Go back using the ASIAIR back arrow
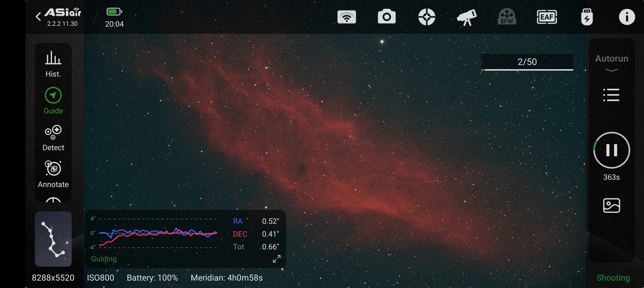The height and width of the screenshot is (288, 644). pos(38,17)
